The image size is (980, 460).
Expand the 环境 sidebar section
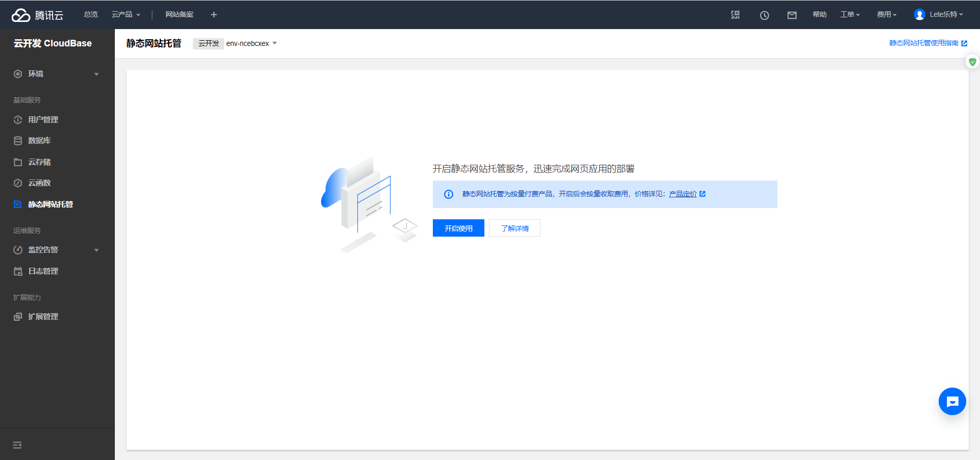(x=56, y=74)
